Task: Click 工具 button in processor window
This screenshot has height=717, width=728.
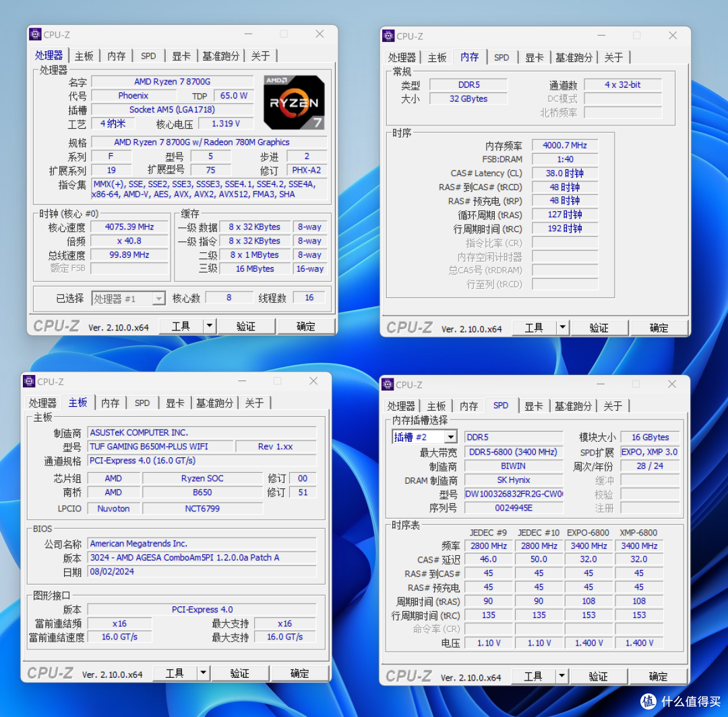Action: tap(181, 326)
